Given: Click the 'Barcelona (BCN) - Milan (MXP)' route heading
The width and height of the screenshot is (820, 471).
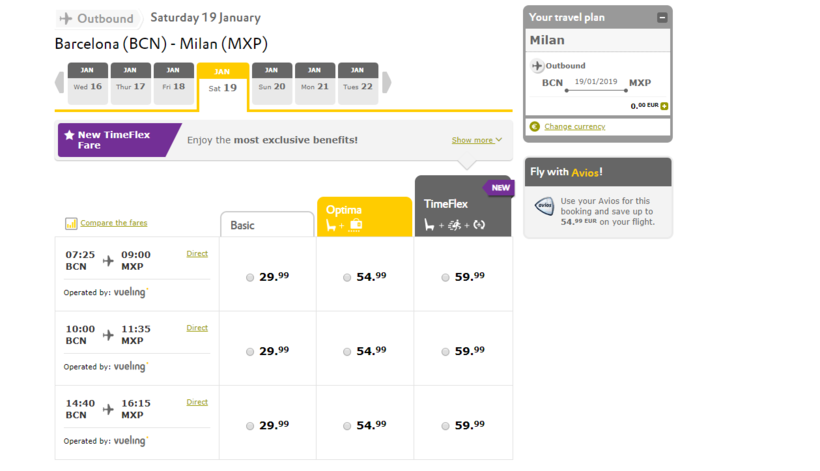Looking at the screenshot, I should [161, 44].
